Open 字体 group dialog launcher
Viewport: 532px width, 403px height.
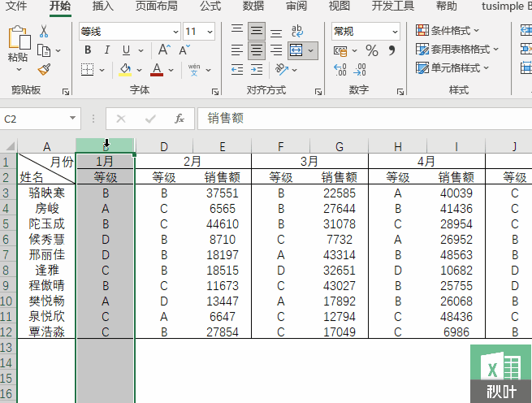[215, 92]
